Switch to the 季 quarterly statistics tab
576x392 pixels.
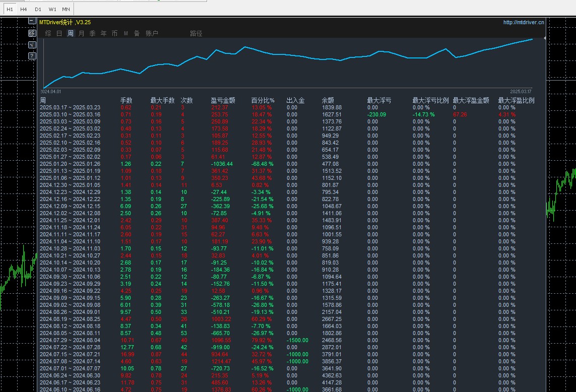(93, 33)
